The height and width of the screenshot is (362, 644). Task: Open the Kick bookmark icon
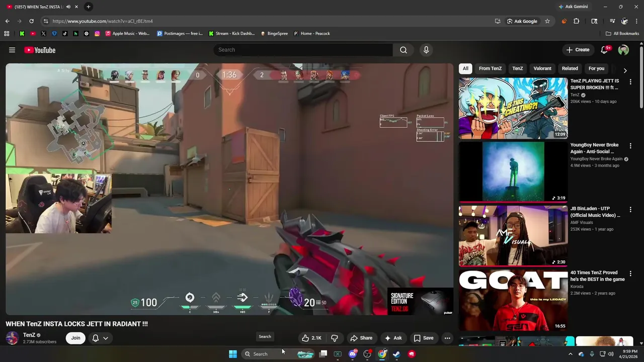pos(22,34)
